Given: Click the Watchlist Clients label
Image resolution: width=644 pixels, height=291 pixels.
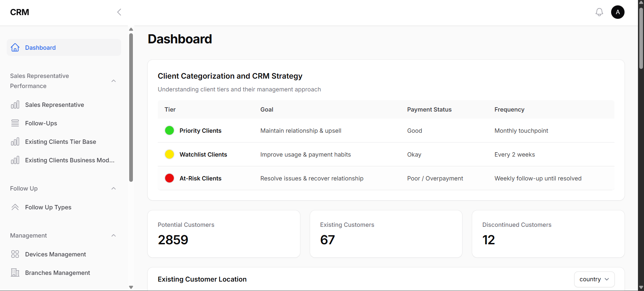Looking at the screenshot, I should 203,154.
